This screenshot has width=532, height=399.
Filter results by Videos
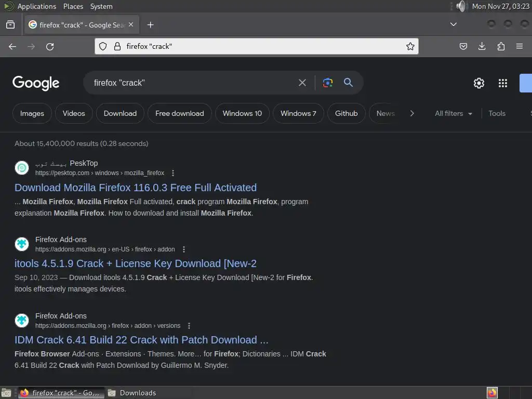pyautogui.click(x=74, y=113)
